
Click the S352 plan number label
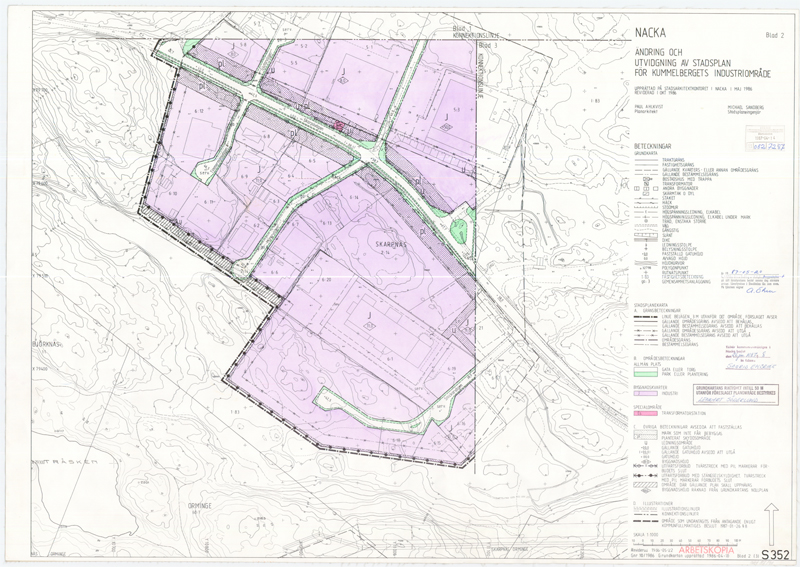[x=777, y=552]
